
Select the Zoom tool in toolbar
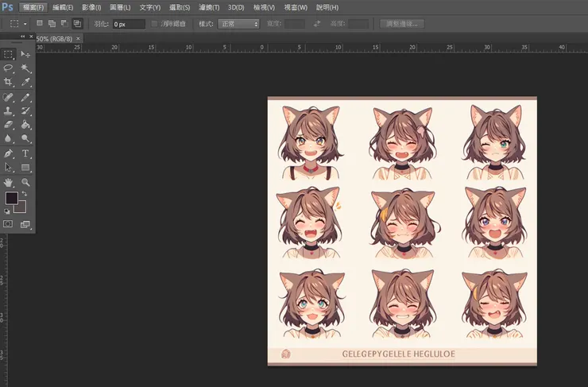pos(25,182)
